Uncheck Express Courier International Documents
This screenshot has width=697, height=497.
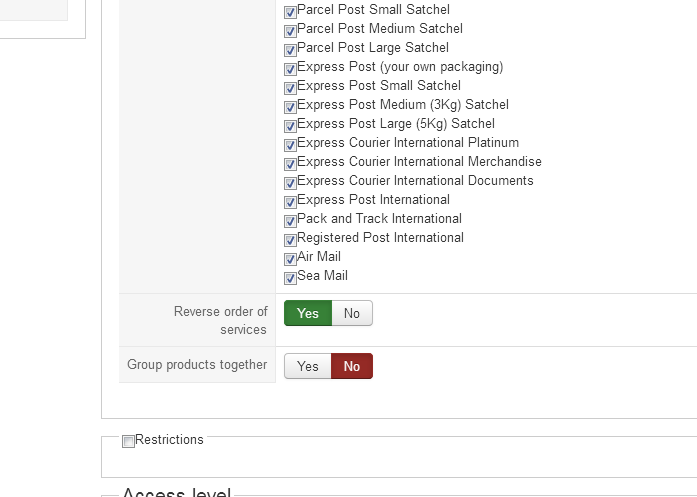(x=290, y=183)
